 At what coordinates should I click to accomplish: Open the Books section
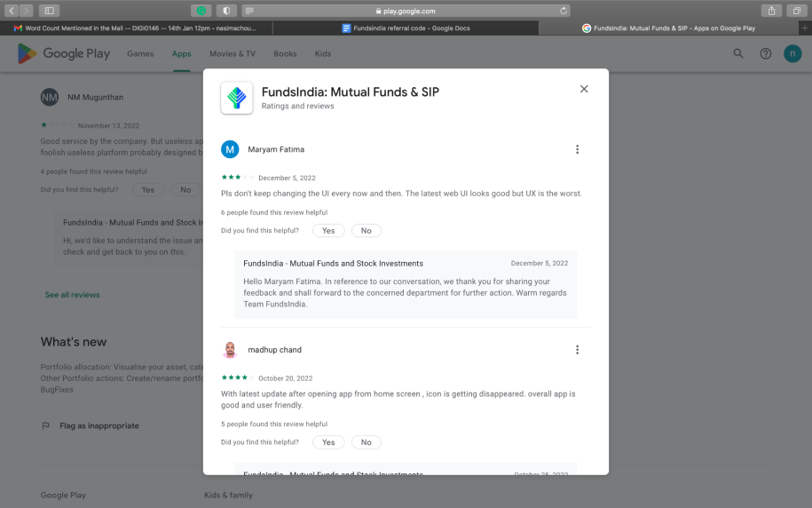click(285, 53)
